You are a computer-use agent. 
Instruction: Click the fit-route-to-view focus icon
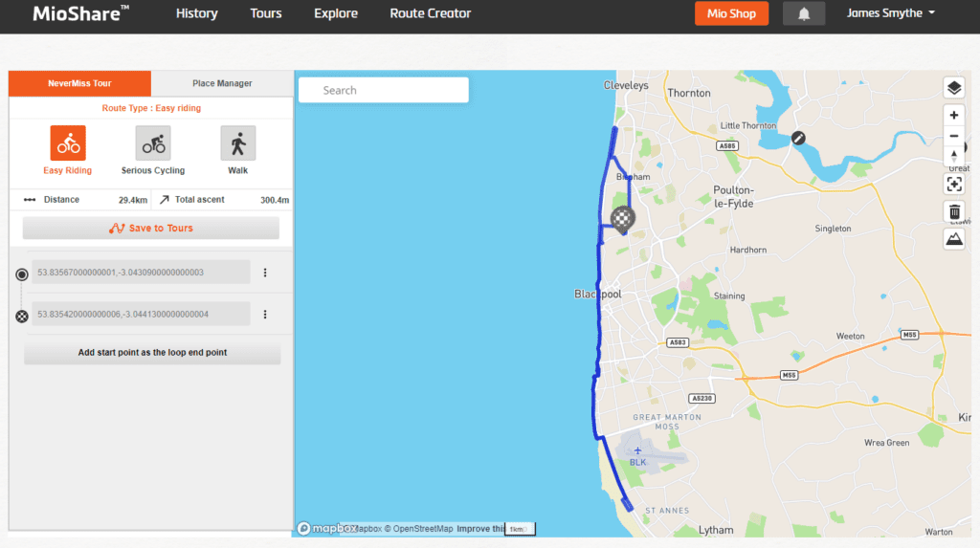pyautogui.click(x=953, y=185)
